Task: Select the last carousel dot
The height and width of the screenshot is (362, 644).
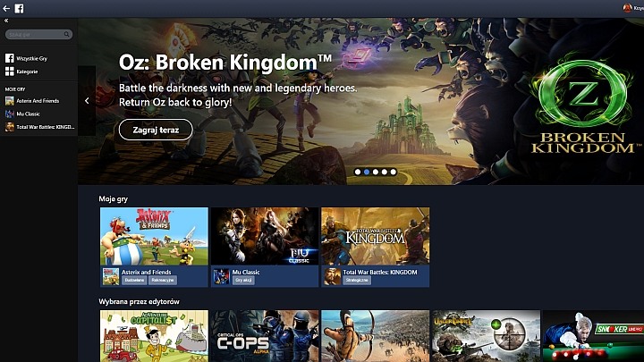Action: coord(394,172)
